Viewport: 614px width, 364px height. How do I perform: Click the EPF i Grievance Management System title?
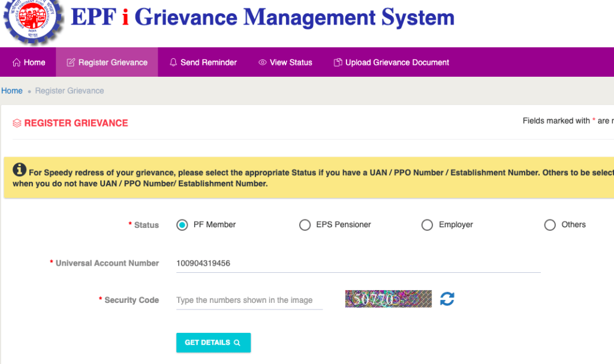263,17
